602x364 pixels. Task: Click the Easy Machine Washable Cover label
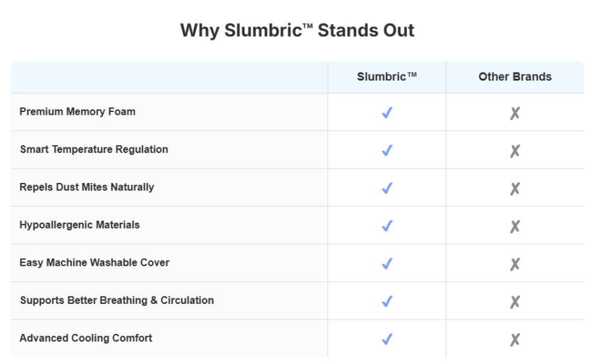click(x=95, y=262)
